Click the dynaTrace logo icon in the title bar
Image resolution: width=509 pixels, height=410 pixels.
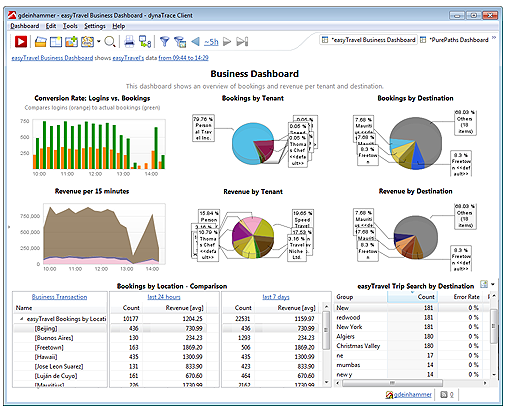click(x=12, y=15)
